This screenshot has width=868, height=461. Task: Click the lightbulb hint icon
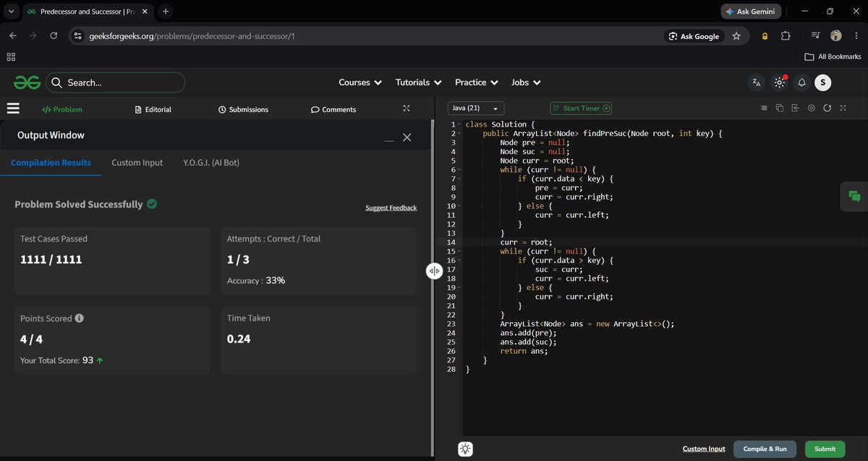(466, 449)
